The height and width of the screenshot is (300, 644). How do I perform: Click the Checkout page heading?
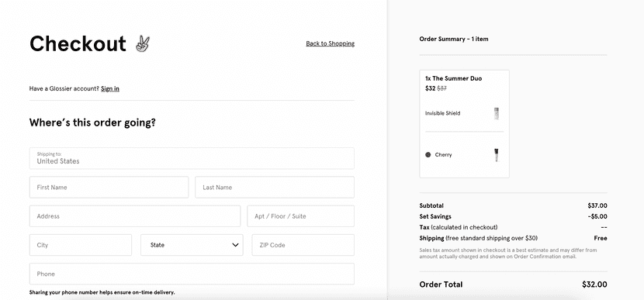click(x=78, y=43)
